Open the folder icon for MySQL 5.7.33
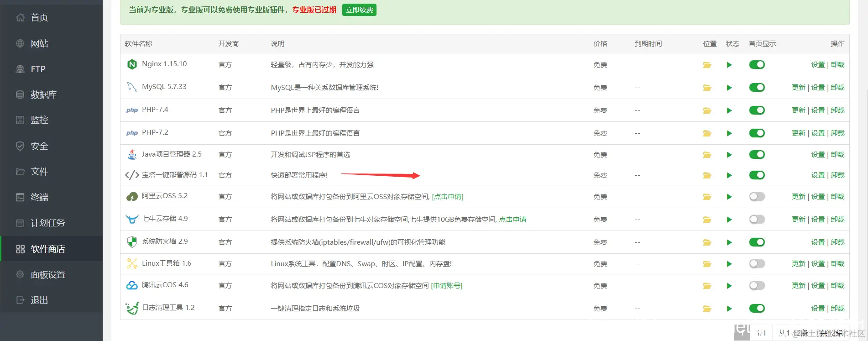 pos(707,88)
